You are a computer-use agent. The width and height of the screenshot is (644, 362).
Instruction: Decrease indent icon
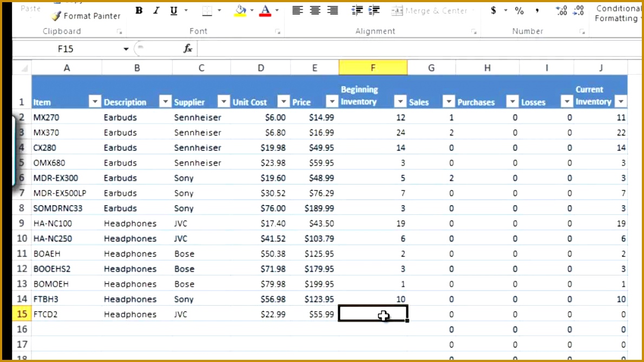(x=357, y=11)
